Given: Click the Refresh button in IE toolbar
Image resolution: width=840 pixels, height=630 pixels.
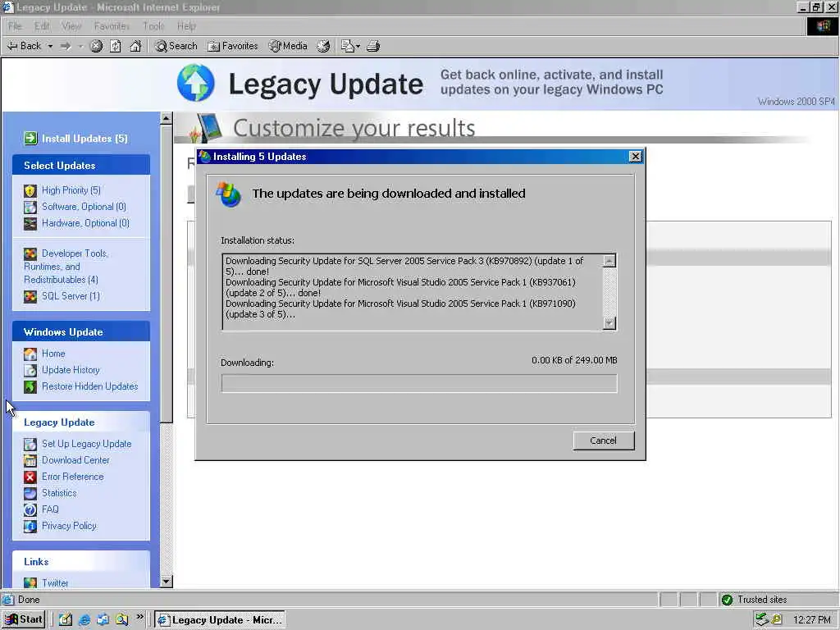Looking at the screenshot, I should (115, 46).
